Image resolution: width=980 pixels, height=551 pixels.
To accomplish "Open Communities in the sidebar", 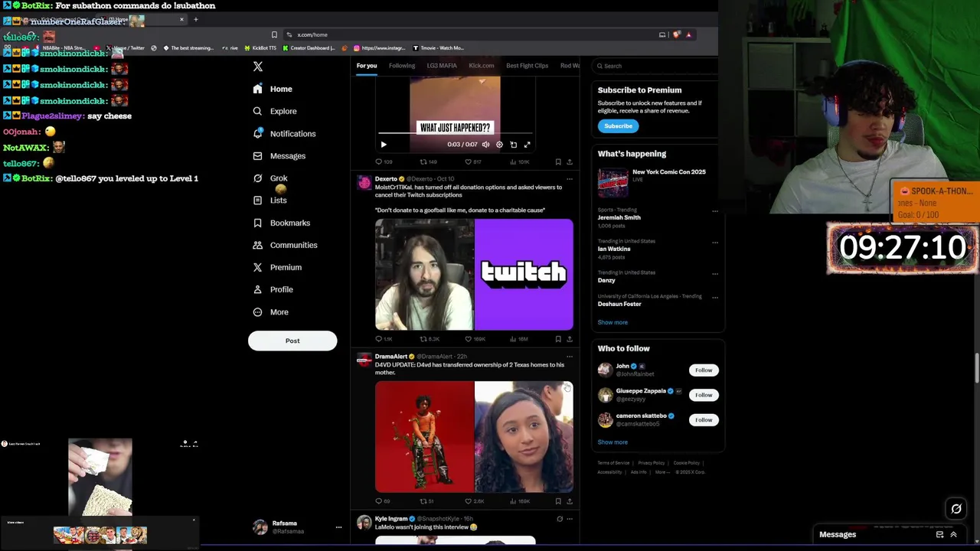I will (x=285, y=245).
